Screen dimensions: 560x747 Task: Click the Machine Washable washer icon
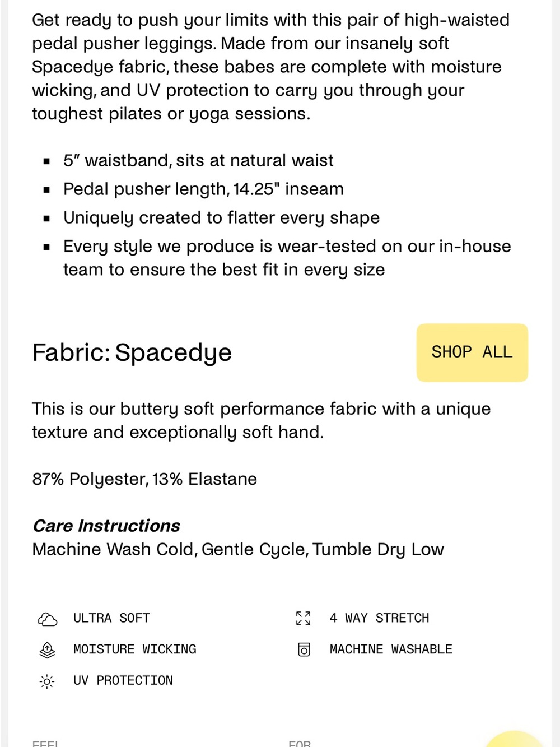tap(304, 650)
